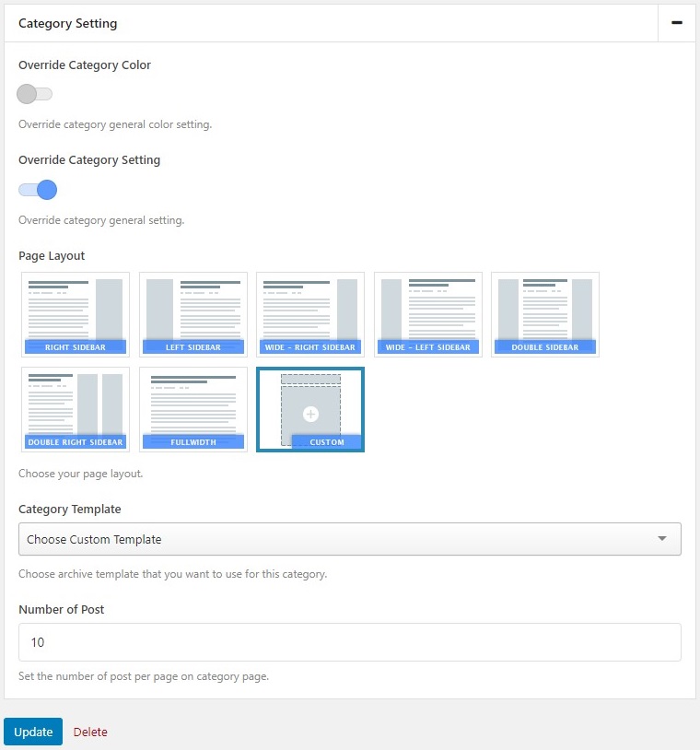Image resolution: width=700 pixels, height=750 pixels.
Task: Click the Delete link
Action: click(90, 732)
